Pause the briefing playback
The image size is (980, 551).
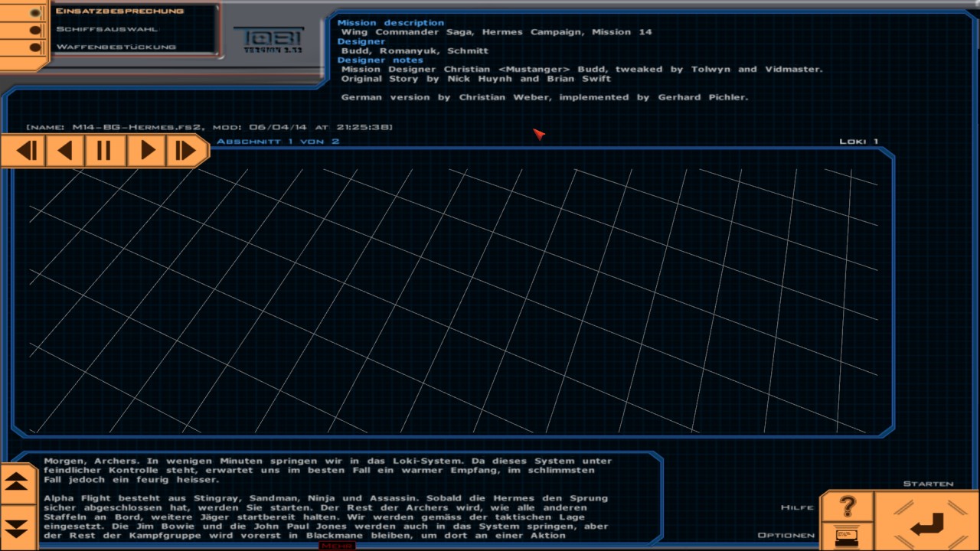pyautogui.click(x=104, y=150)
